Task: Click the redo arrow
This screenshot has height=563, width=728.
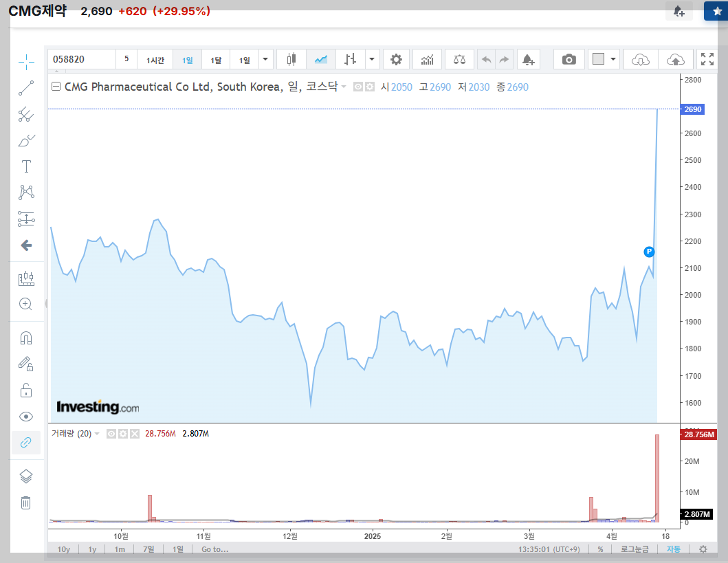Action: coord(504,59)
